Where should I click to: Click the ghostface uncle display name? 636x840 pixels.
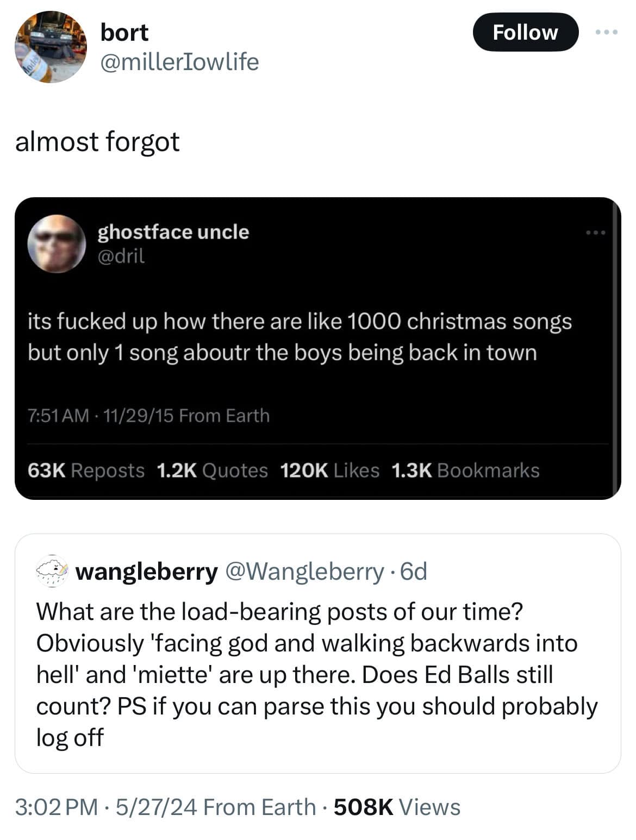point(173,232)
